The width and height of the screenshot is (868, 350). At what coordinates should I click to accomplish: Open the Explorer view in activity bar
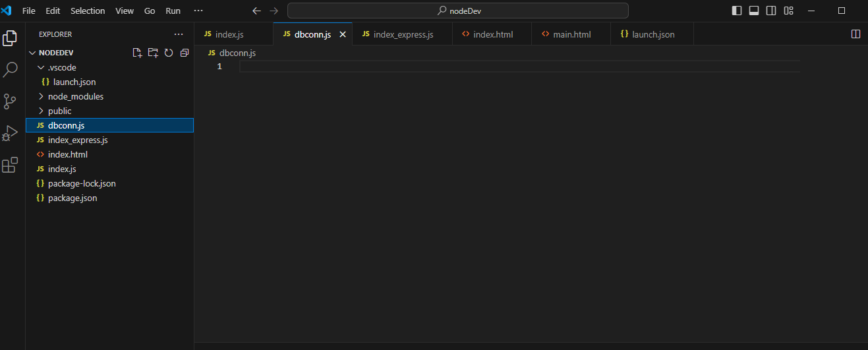[x=10, y=38]
